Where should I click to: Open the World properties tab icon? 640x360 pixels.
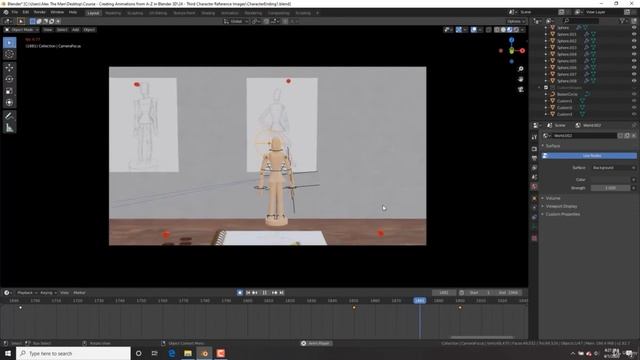(x=534, y=187)
